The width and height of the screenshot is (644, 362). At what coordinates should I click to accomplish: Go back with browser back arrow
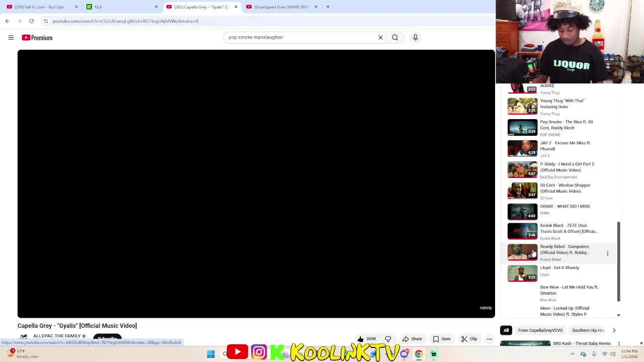[7, 21]
